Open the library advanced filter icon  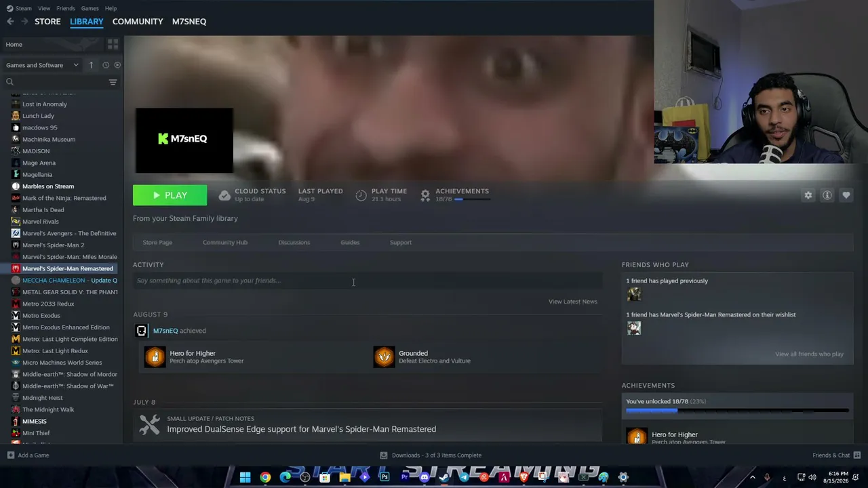coord(113,82)
